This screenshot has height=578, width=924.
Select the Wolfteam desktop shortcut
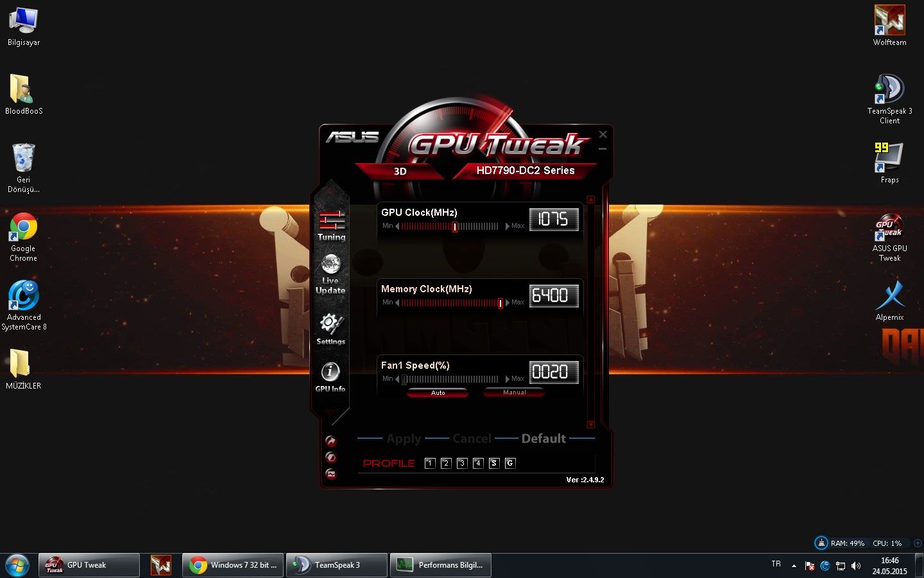click(x=889, y=26)
